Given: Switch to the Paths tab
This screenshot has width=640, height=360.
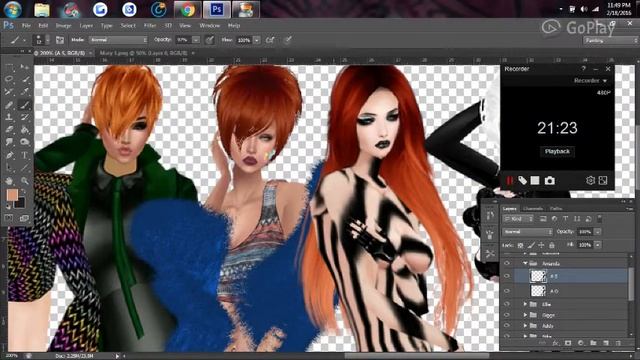Looking at the screenshot, I should 556,209.
